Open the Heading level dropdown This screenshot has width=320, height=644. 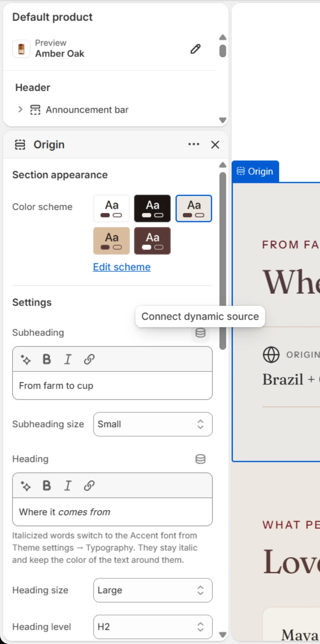pos(153,627)
